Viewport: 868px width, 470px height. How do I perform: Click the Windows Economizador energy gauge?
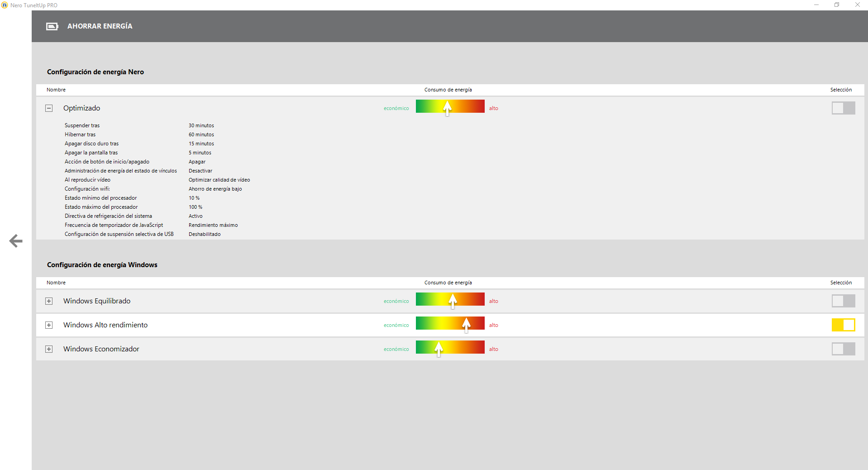[450, 348]
